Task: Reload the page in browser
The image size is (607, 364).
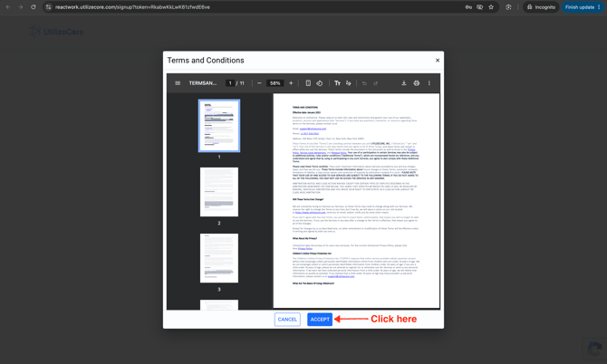Action: tap(34, 7)
